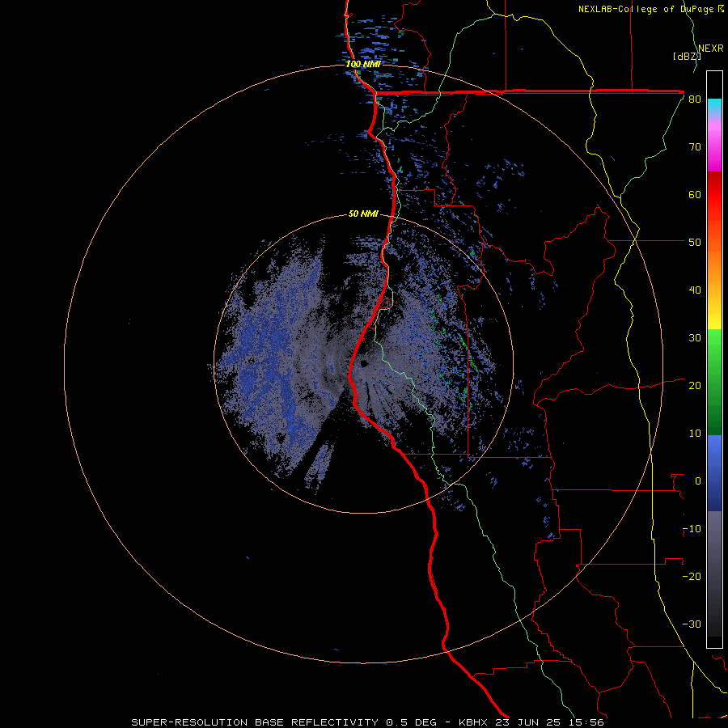Click the green segment of the reflectivity color bar
Image resolution: width=728 pixels, height=728 pixels.
(714, 382)
